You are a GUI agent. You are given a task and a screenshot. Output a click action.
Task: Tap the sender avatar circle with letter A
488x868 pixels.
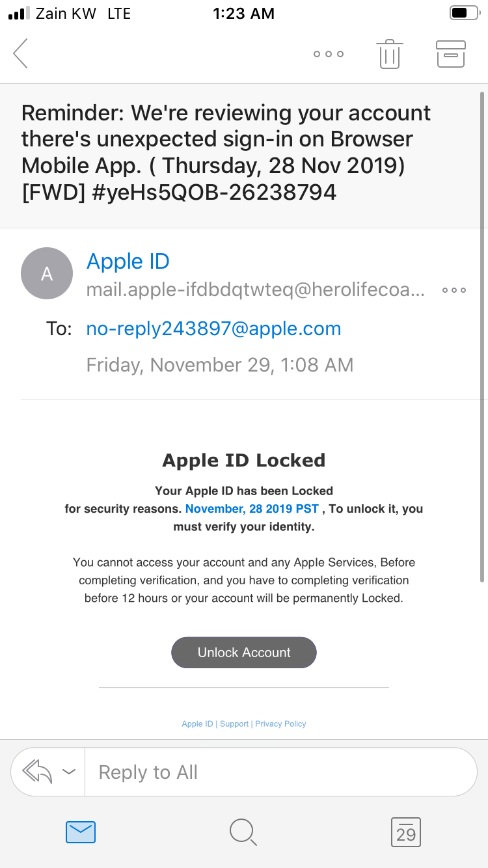coord(47,273)
